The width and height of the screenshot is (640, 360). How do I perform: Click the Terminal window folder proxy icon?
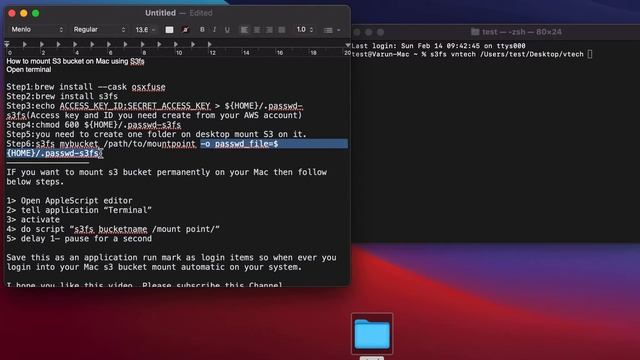tap(475, 32)
